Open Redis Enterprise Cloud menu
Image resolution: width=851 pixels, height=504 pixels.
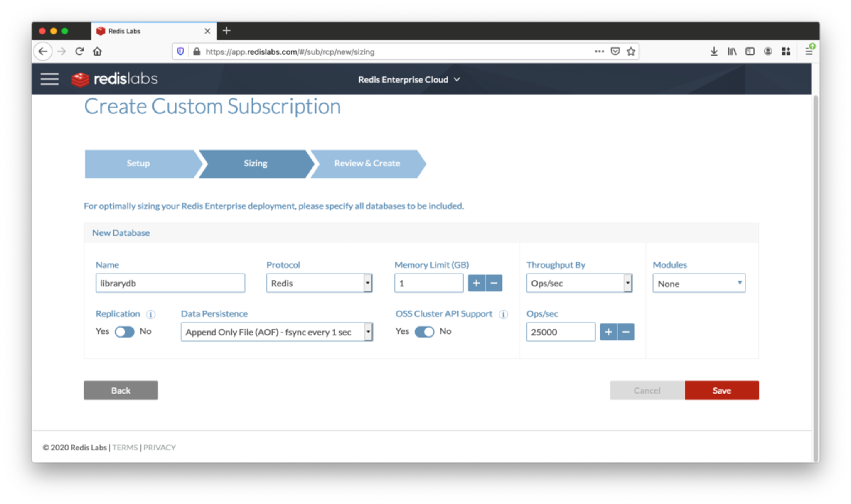click(x=409, y=79)
